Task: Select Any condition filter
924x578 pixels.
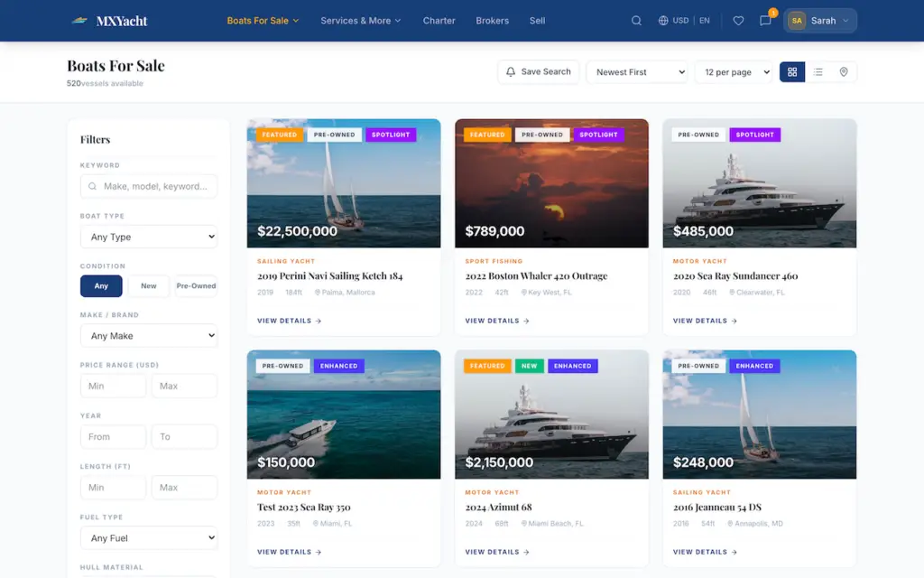Action: coord(101,286)
